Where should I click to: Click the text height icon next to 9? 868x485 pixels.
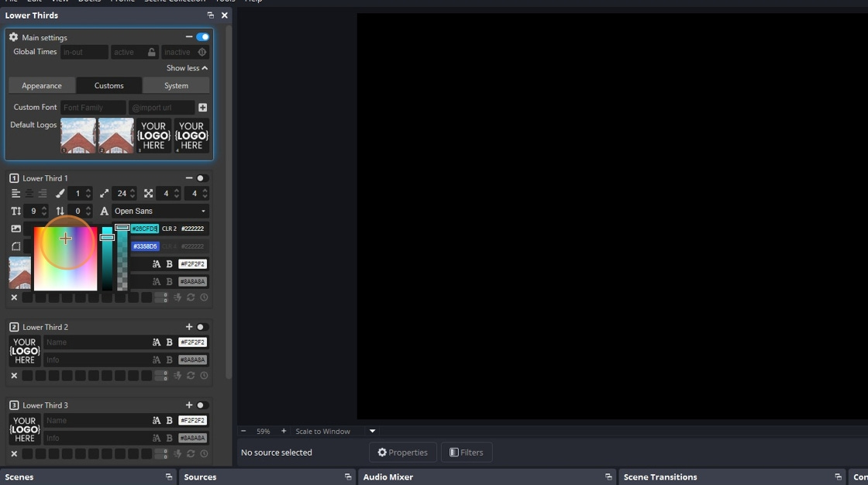pos(16,211)
